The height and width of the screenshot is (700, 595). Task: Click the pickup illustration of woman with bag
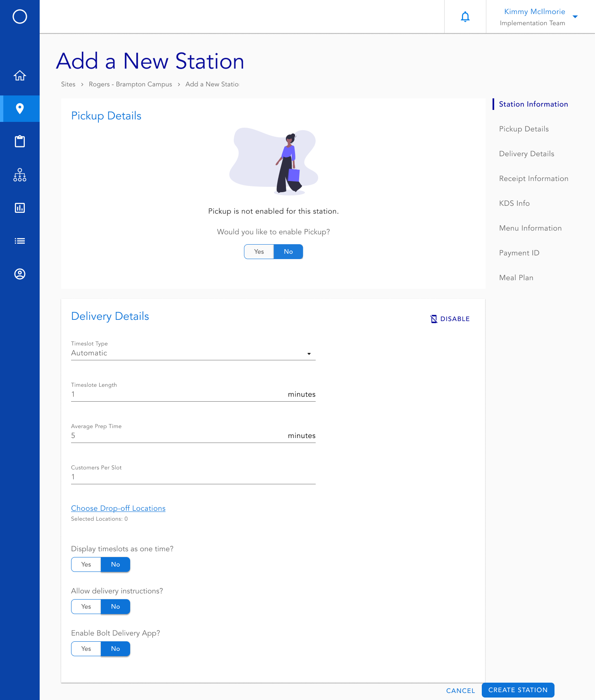point(274,161)
